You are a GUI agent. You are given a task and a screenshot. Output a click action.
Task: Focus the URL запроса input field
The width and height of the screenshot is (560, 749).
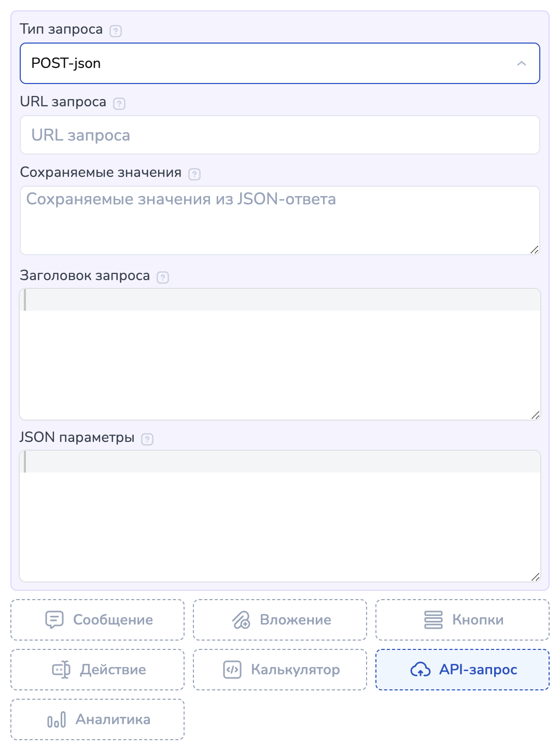point(280,135)
